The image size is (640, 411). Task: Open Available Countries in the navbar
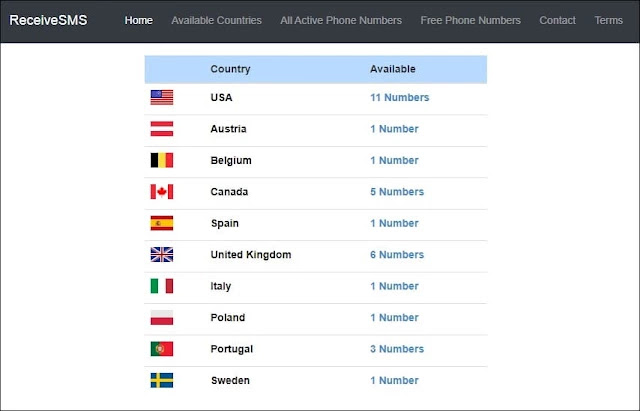click(x=216, y=20)
